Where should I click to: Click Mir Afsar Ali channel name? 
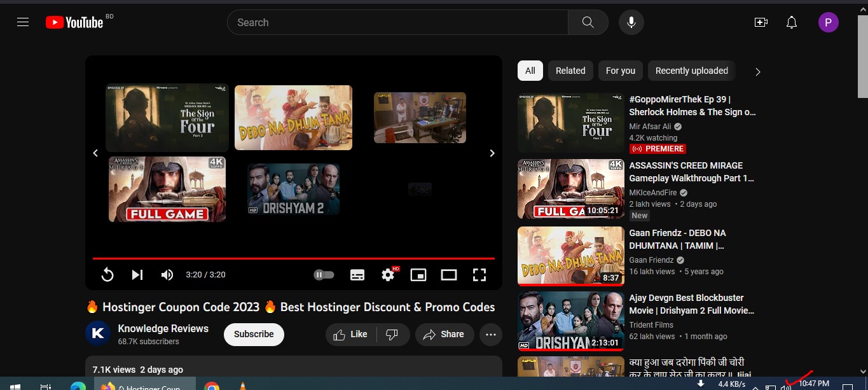[x=650, y=127]
